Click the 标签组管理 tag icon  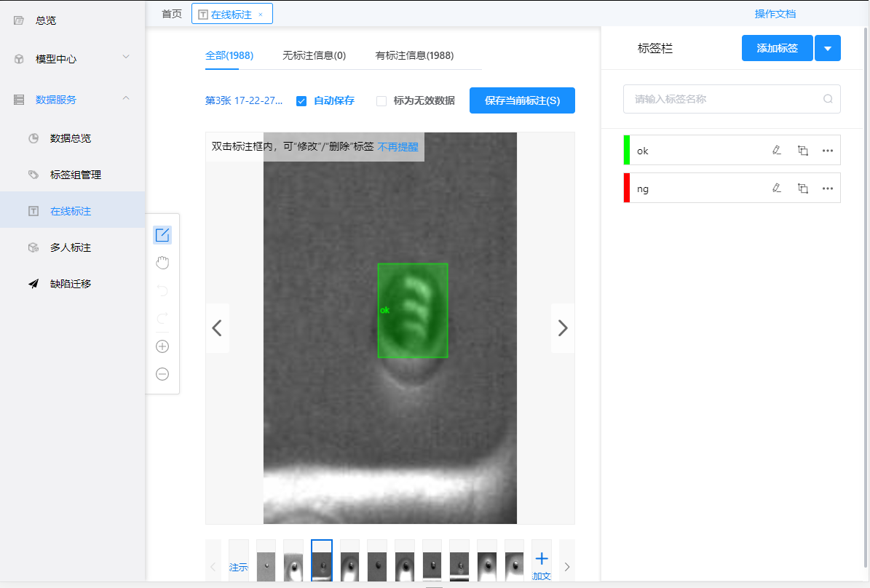pyautogui.click(x=33, y=175)
